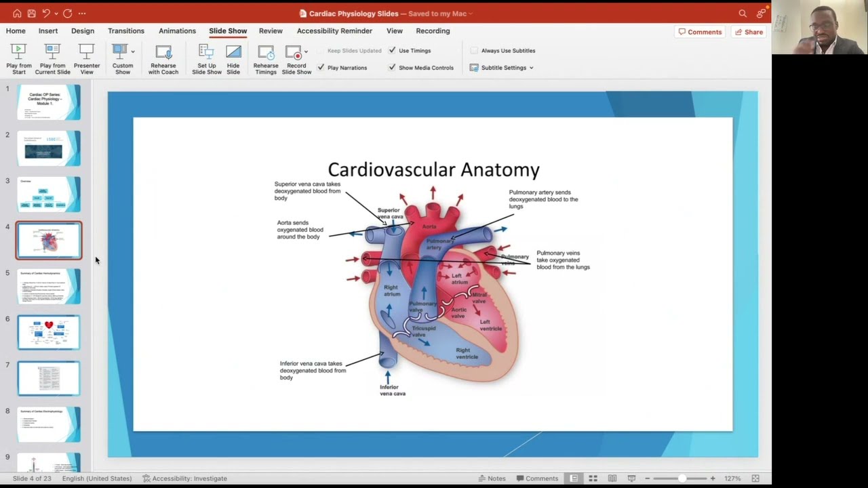Click Play from Current Slide icon
Viewport: 868px width, 488px height.
[x=52, y=52]
